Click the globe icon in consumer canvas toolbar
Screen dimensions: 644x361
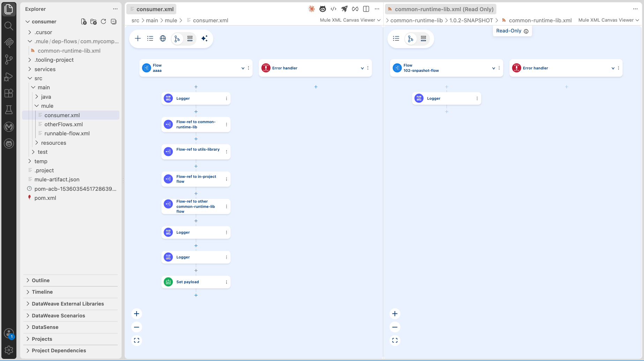tap(163, 38)
